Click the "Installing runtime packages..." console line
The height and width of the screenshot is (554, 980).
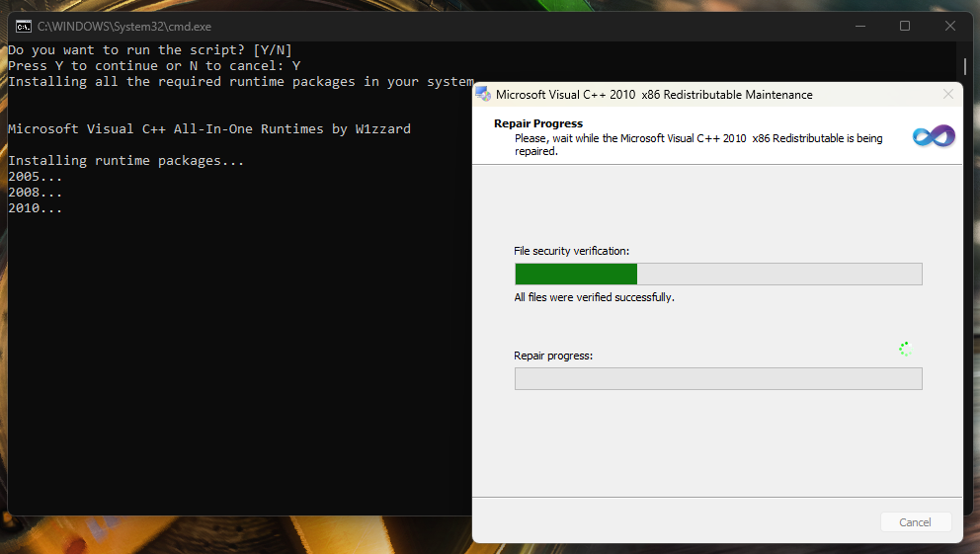pyautogui.click(x=125, y=161)
